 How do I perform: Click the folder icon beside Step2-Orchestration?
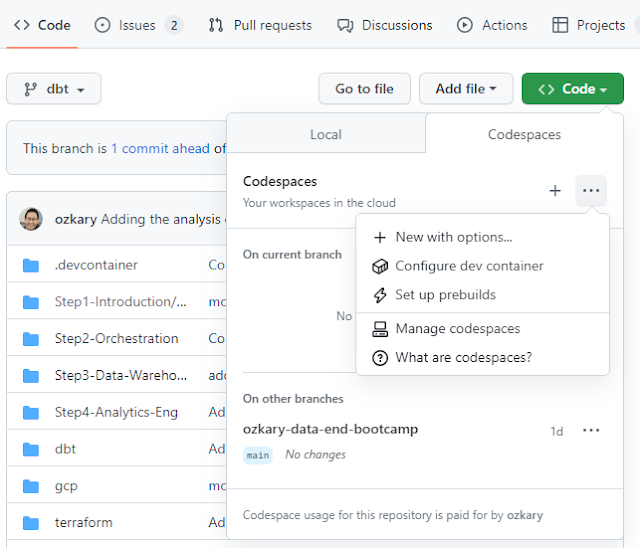coord(31,339)
